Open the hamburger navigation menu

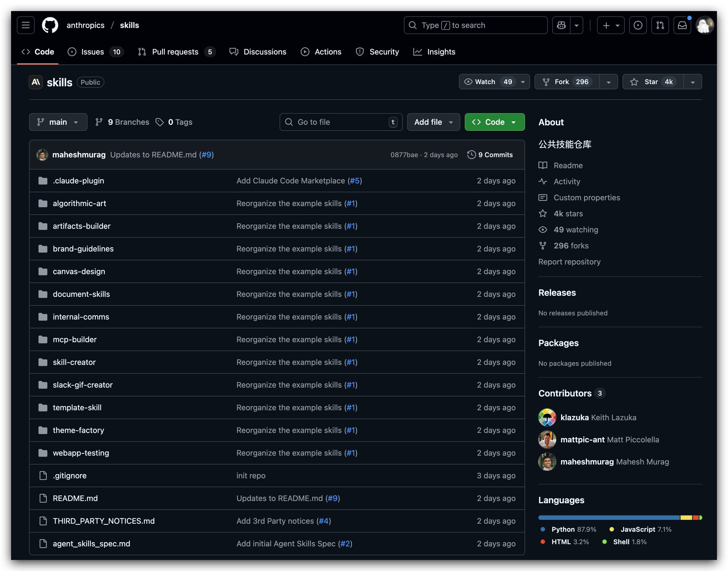(x=26, y=25)
